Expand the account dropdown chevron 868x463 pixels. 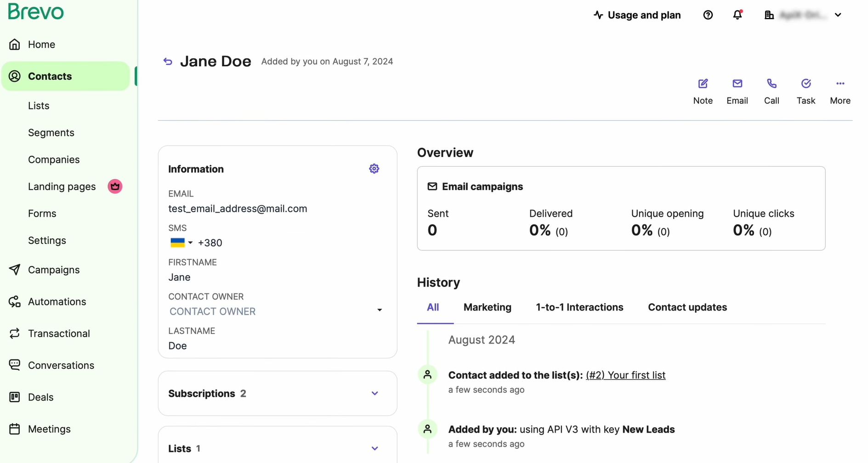point(838,15)
